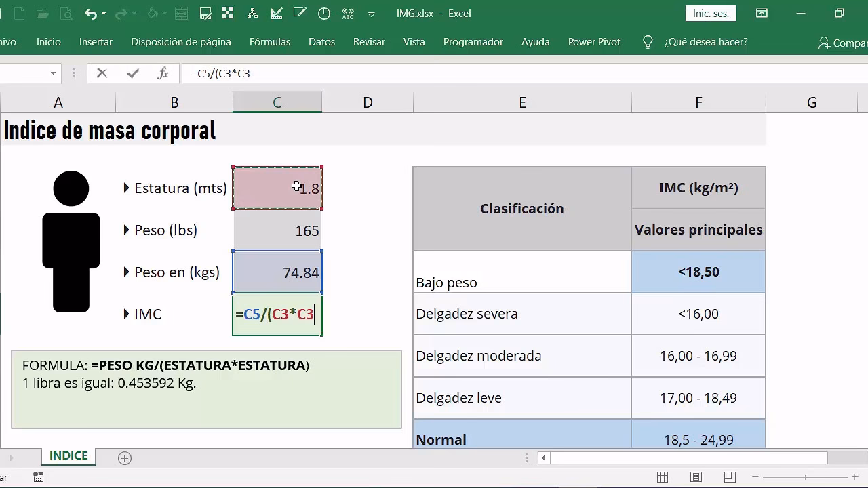868x488 pixels.
Task: Add a new sheet with plus button
Action: tap(124, 458)
